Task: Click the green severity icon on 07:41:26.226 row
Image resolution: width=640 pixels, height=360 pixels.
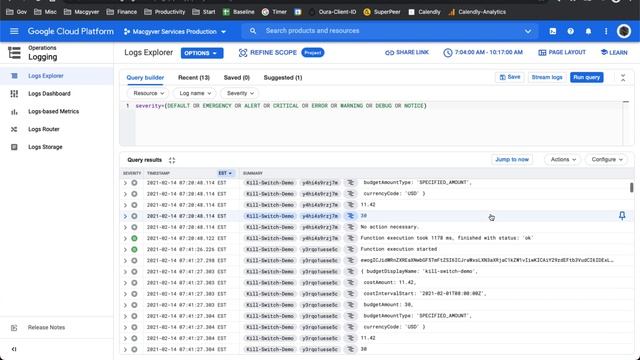Action: tap(134, 249)
